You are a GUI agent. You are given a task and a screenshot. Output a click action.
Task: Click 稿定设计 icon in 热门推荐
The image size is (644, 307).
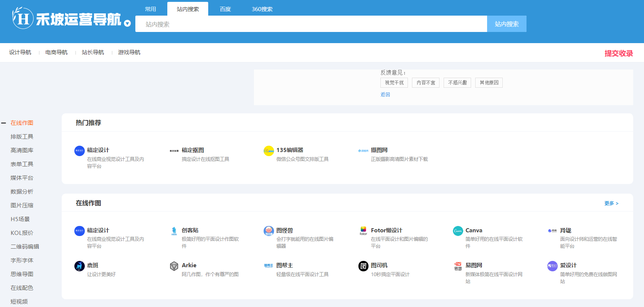coord(80,151)
